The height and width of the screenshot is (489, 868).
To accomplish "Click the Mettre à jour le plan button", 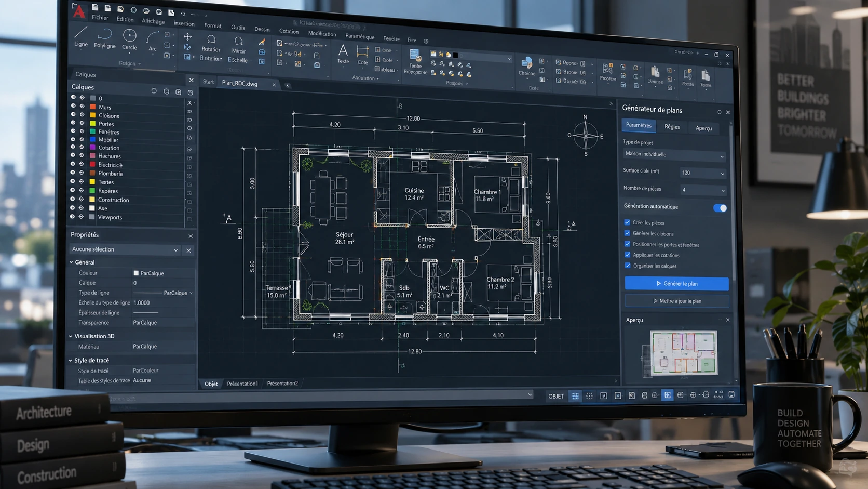I will click(x=677, y=301).
